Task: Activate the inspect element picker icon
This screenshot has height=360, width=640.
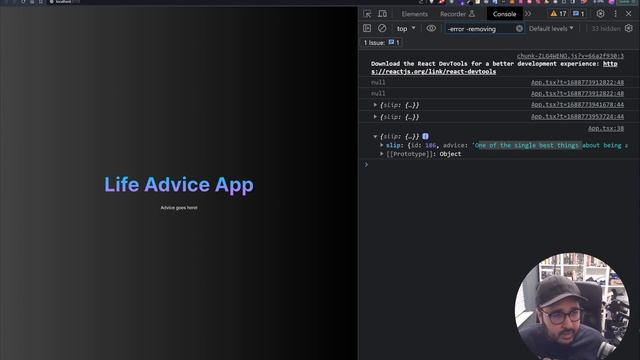Action: (367, 14)
